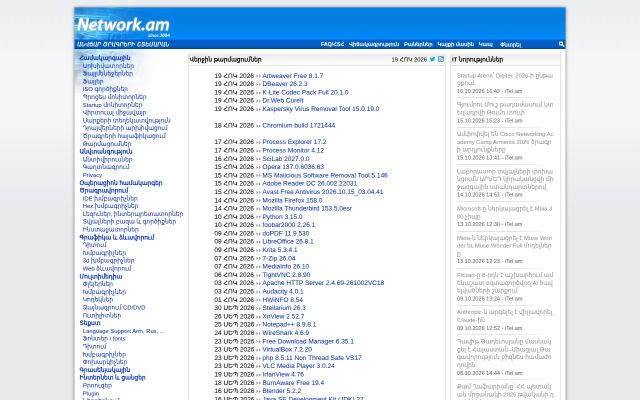Screen dimensions: 640x400
Task: Open LibreOffice 26.8.1 entry
Action: pos(288,241)
